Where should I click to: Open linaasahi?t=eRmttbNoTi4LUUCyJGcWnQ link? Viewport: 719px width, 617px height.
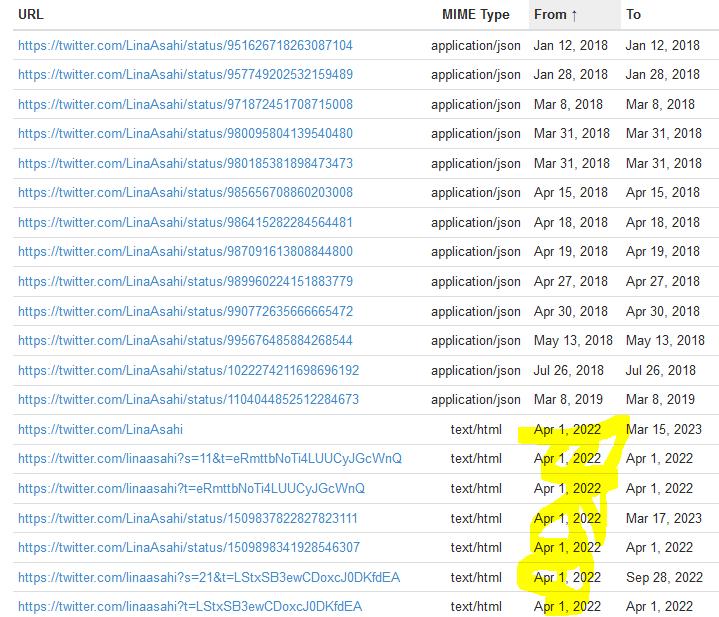192,489
